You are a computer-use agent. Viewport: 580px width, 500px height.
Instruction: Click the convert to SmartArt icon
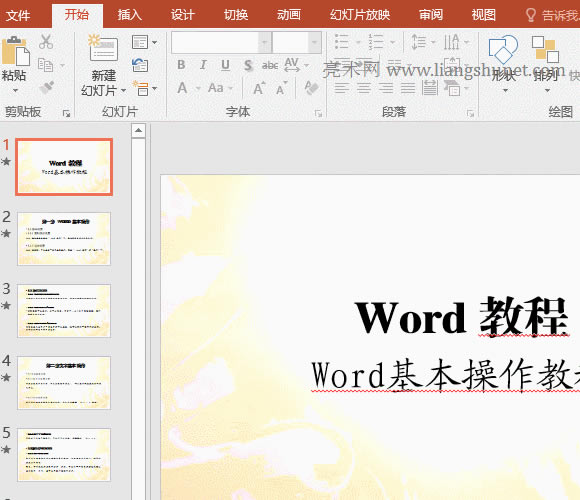452,88
